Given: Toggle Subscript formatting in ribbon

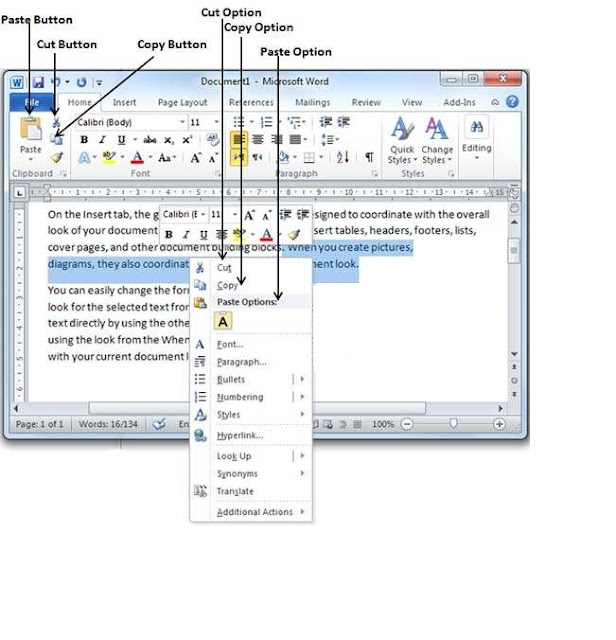Looking at the screenshot, I should click(x=169, y=140).
